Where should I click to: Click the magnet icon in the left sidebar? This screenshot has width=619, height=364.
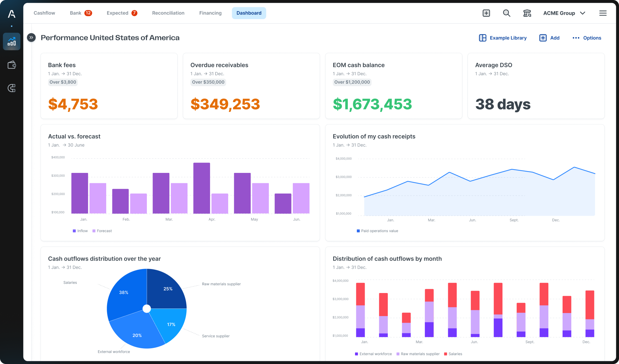click(12, 88)
